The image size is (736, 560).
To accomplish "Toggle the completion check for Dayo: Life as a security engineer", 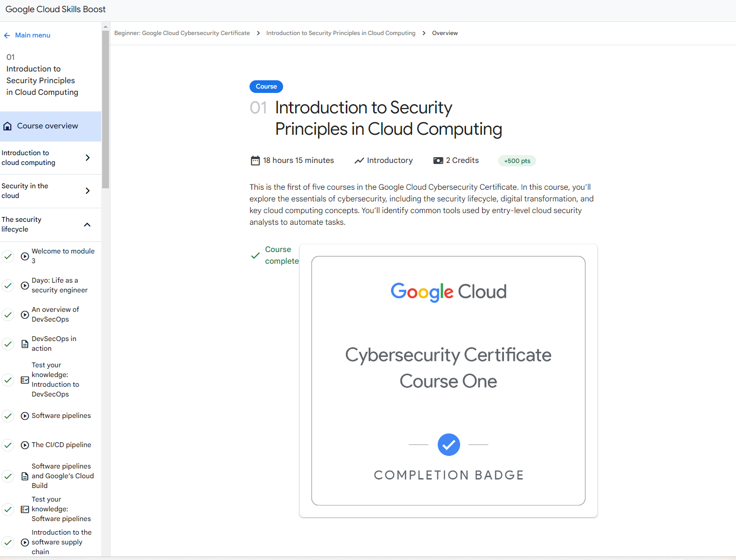I will (x=8, y=286).
